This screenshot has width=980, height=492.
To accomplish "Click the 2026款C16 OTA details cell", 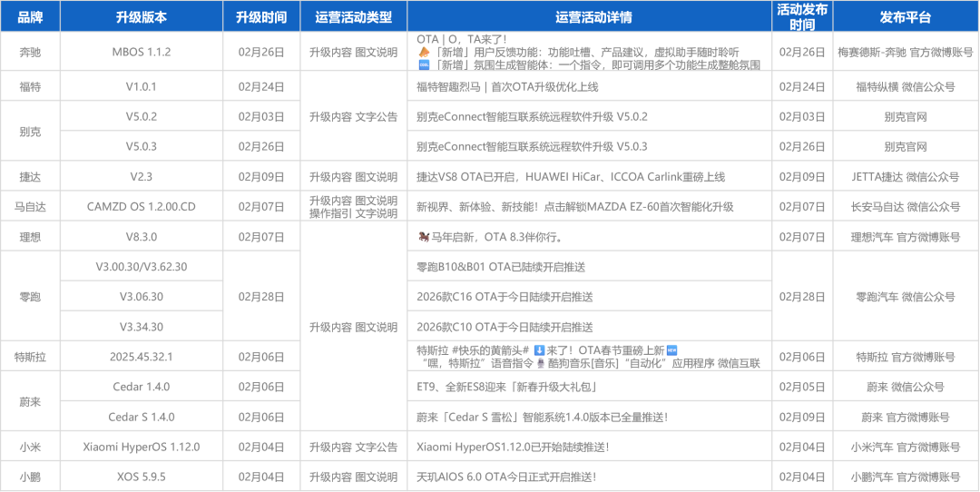I will click(590, 296).
